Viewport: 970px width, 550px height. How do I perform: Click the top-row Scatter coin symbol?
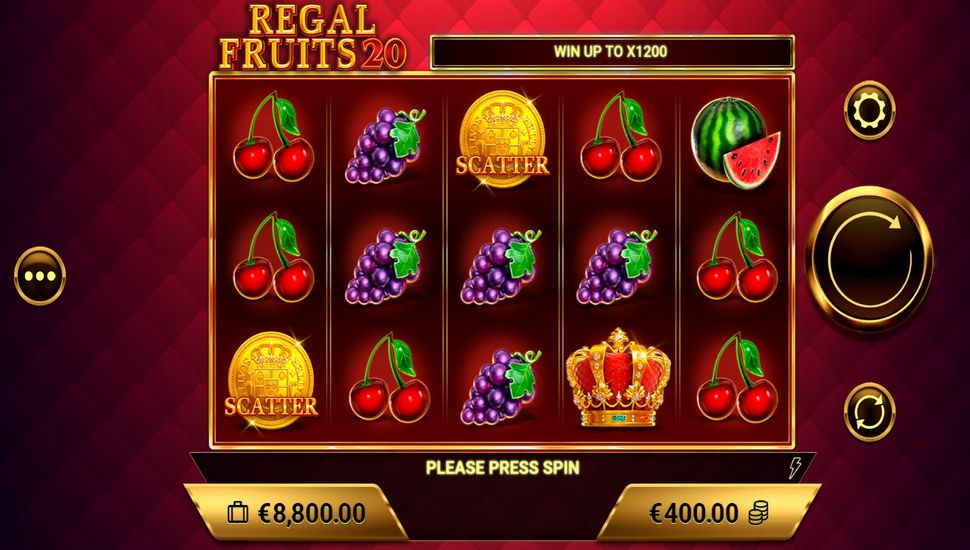[502, 139]
